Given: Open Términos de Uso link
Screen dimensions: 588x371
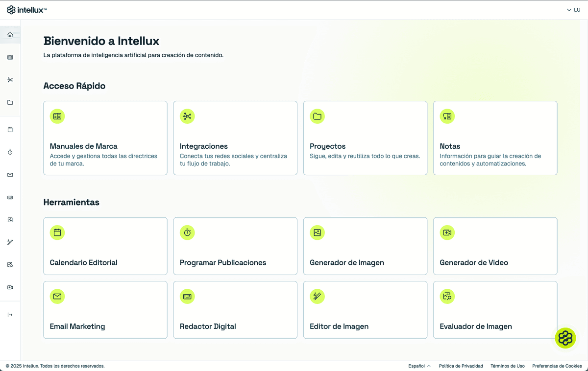Looking at the screenshot, I should (508, 366).
